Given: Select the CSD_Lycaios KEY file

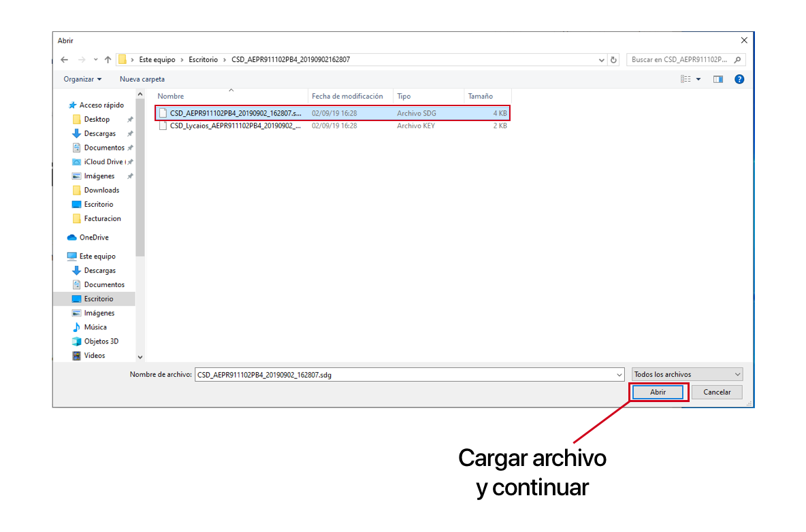Looking at the screenshot, I should click(333, 126).
